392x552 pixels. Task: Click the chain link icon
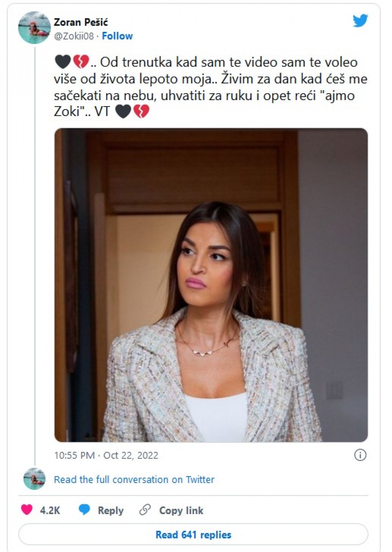coord(145,510)
